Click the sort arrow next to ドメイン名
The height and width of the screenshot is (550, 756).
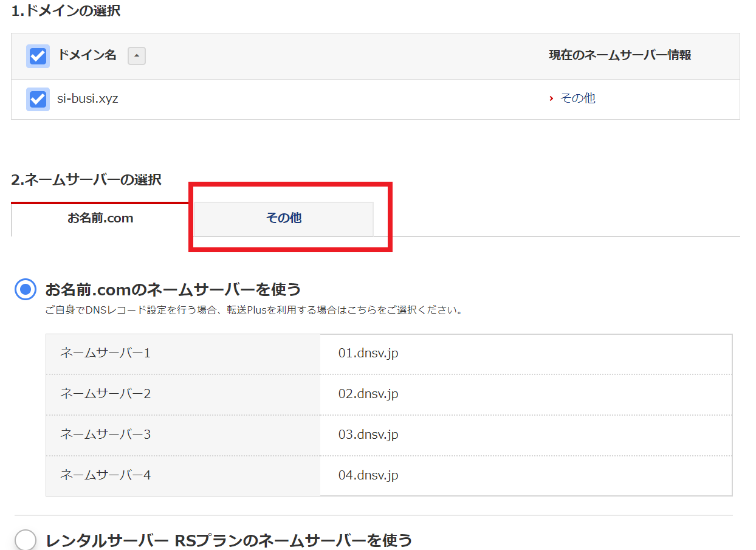pyautogui.click(x=136, y=57)
